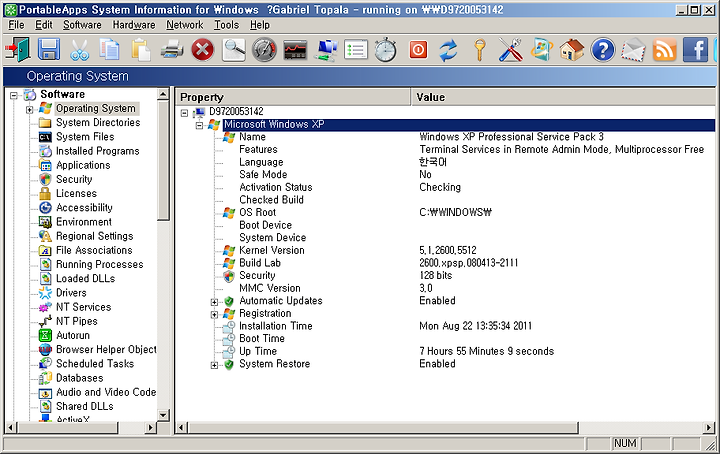
Task: Click the network computers toolbar icon
Action: [326, 50]
